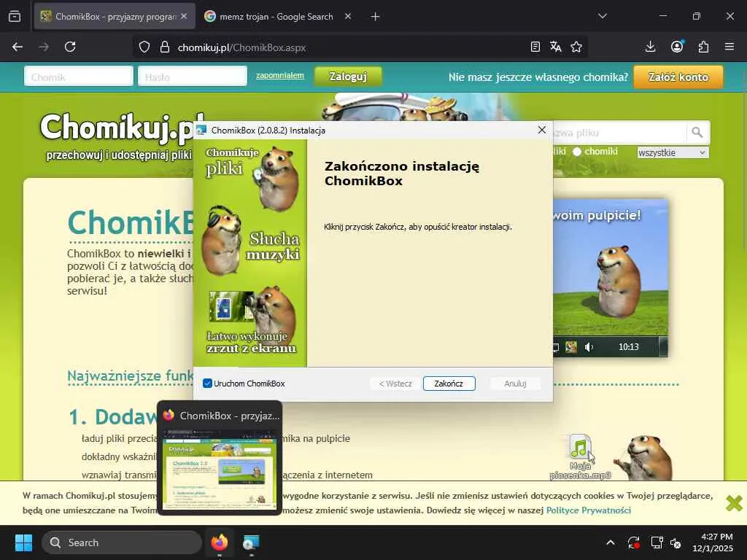Click the taskbar Search box
Screen dimensions: 747x560
tap(122, 542)
